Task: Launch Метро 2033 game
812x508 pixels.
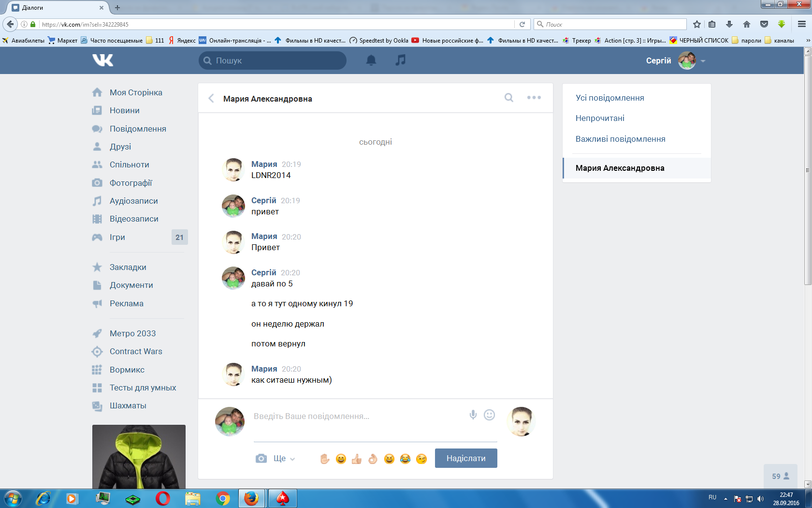Action: click(x=132, y=333)
